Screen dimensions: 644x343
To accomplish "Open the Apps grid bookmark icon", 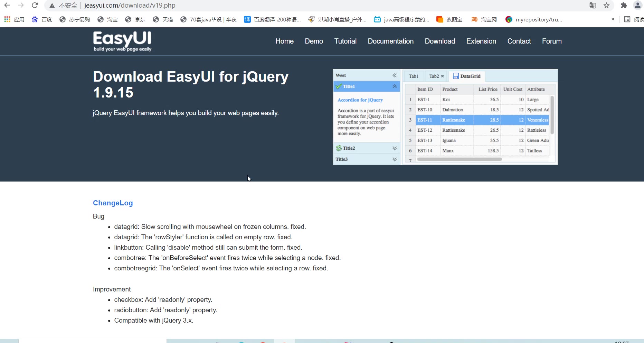I will click(7, 19).
